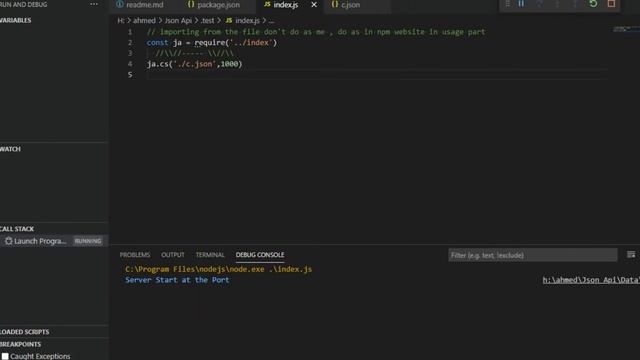Collapse the Call Stack section
Image resolution: width=640 pixels, height=360 pixels.
click(17, 229)
